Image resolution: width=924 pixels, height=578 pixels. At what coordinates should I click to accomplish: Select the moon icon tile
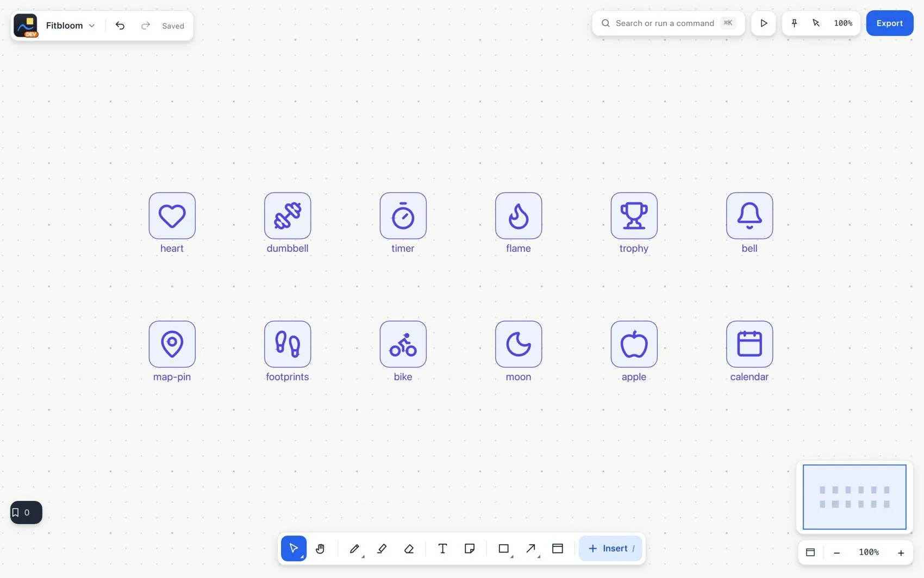(x=519, y=344)
